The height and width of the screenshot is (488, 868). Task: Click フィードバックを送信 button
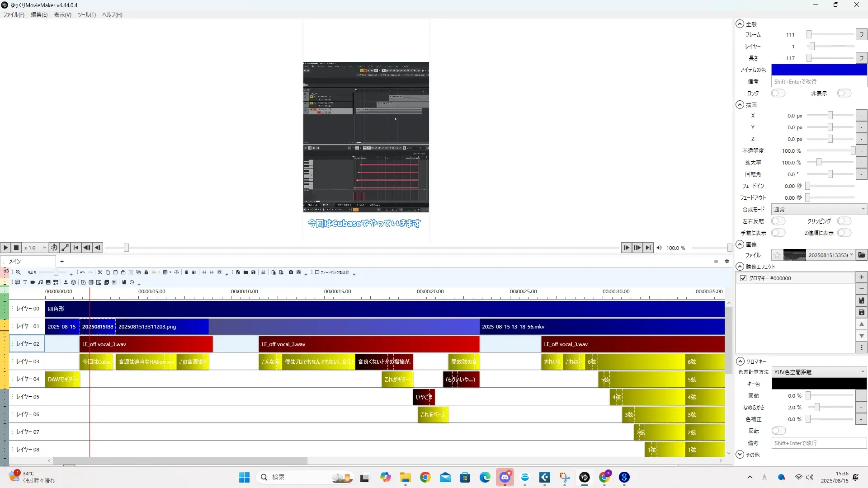click(332, 272)
